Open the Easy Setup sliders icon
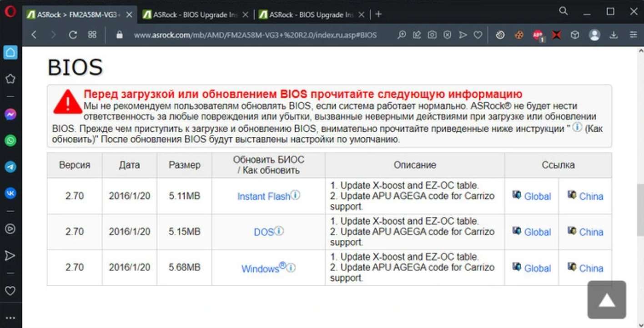The height and width of the screenshot is (328, 644). [x=633, y=35]
